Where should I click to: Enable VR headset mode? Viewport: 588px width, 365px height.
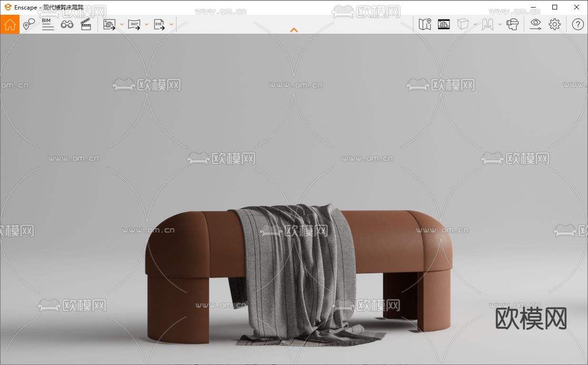pos(512,24)
